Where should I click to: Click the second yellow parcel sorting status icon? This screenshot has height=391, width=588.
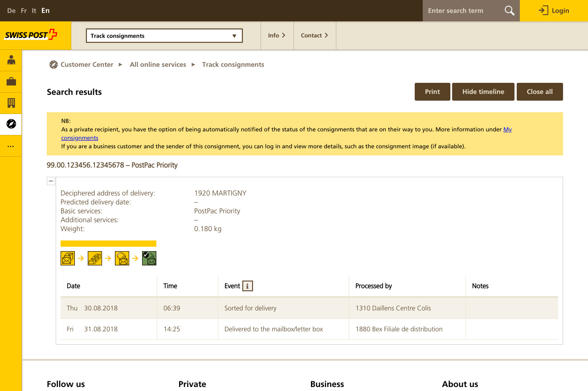click(x=95, y=258)
